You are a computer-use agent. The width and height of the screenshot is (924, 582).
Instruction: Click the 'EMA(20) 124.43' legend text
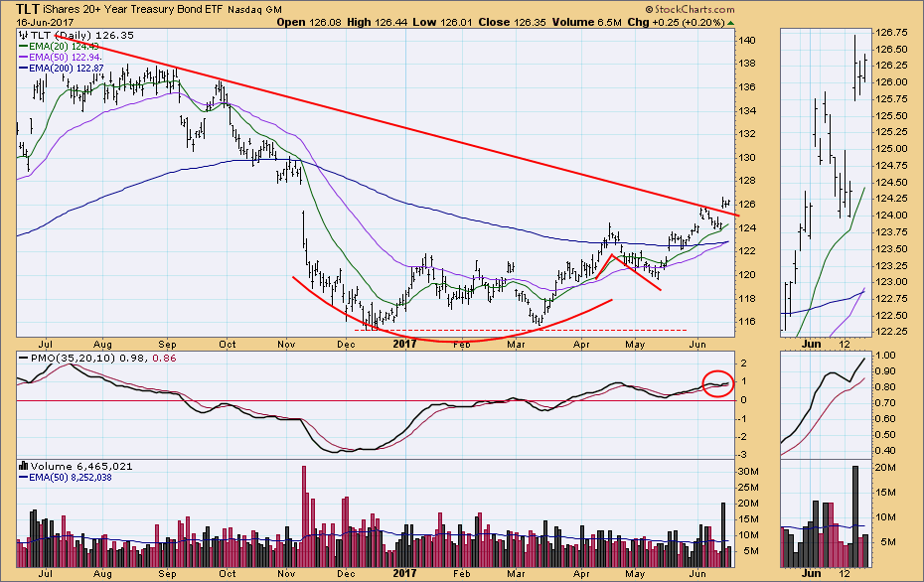[x=64, y=46]
